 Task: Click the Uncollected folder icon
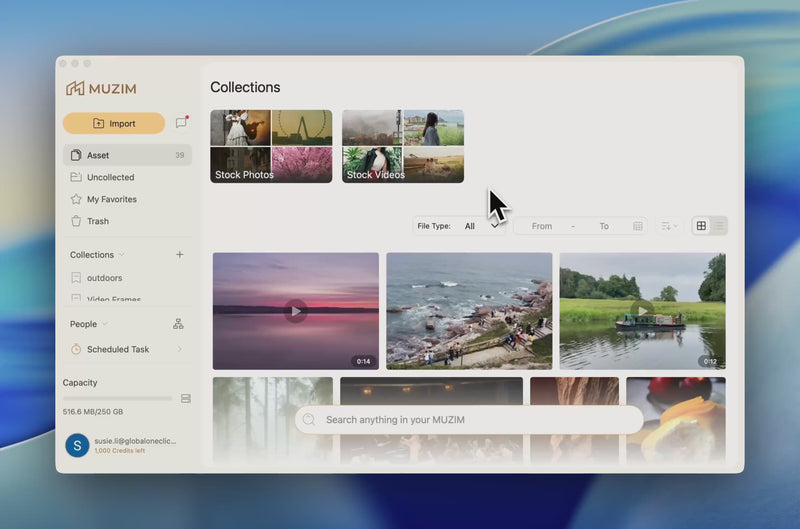(x=76, y=177)
